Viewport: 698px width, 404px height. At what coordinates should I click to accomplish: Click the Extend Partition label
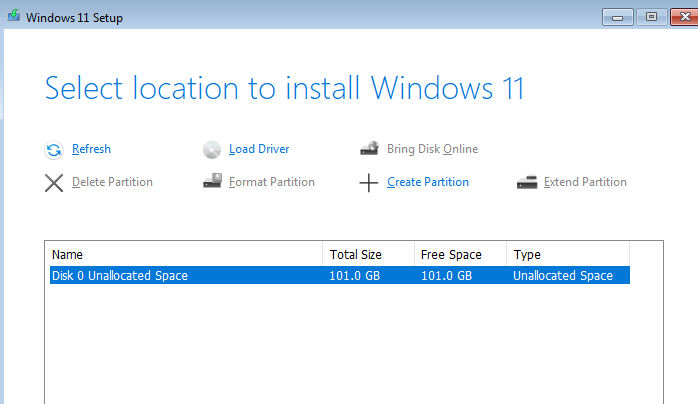pyautogui.click(x=585, y=182)
